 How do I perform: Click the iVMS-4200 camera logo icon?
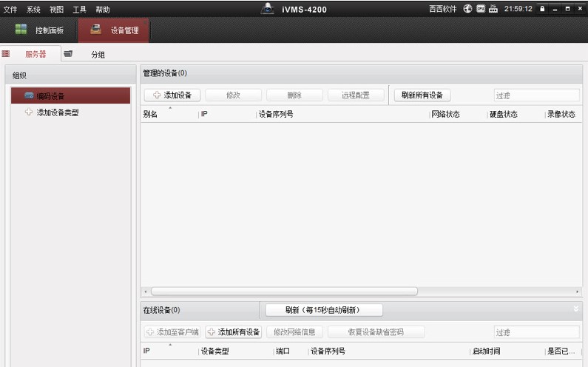pos(267,9)
